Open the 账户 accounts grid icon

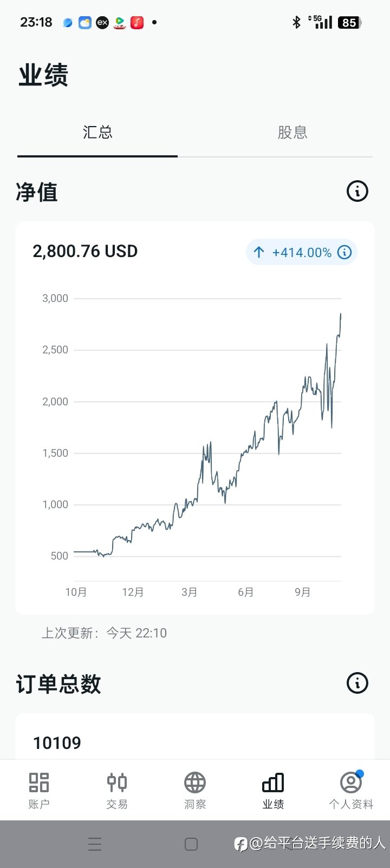[x=39, y=783]
